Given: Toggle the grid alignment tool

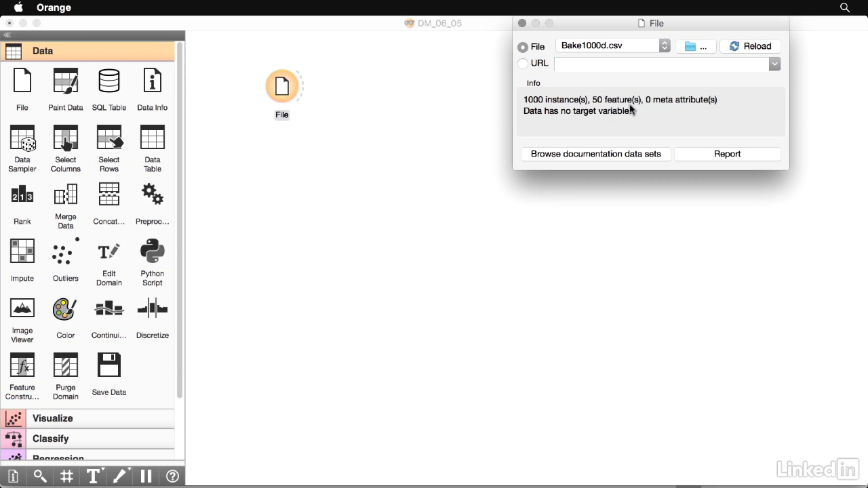Looking at the screenshot, I should pos(66,476).
